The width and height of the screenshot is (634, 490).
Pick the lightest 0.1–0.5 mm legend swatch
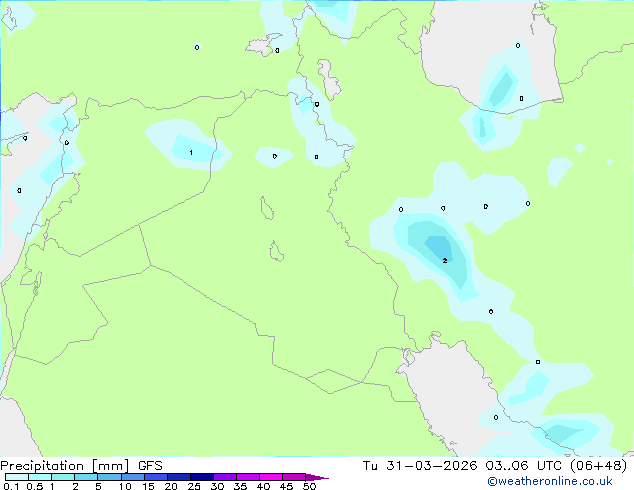pyautogui.click(x=17, y=477)
